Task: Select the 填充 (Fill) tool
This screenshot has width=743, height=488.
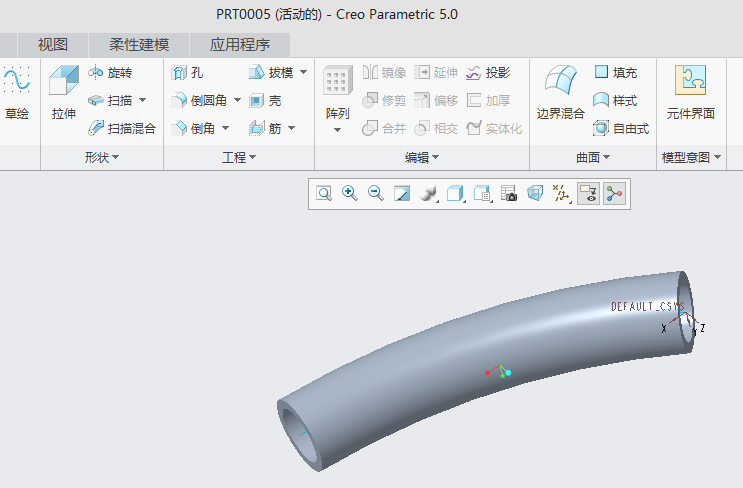Action: pos(615,72)
